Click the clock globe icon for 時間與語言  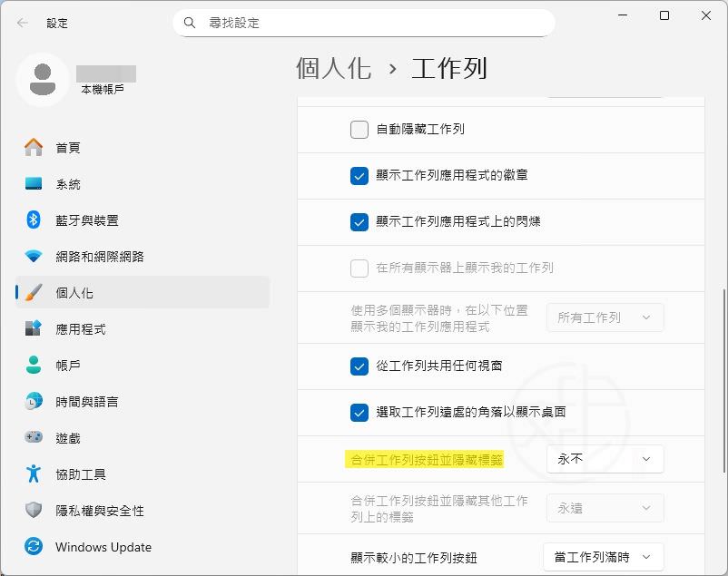pyautogui.click(x=34, y=401)
